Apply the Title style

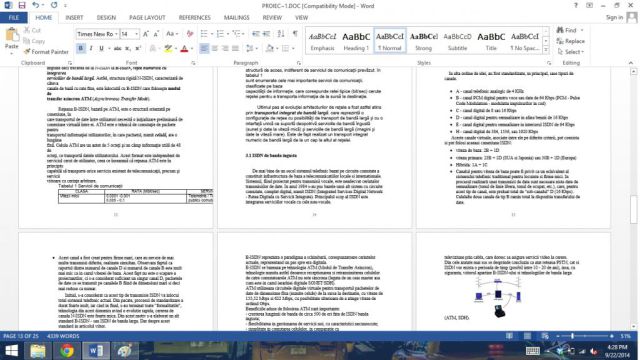click(491, 41)
